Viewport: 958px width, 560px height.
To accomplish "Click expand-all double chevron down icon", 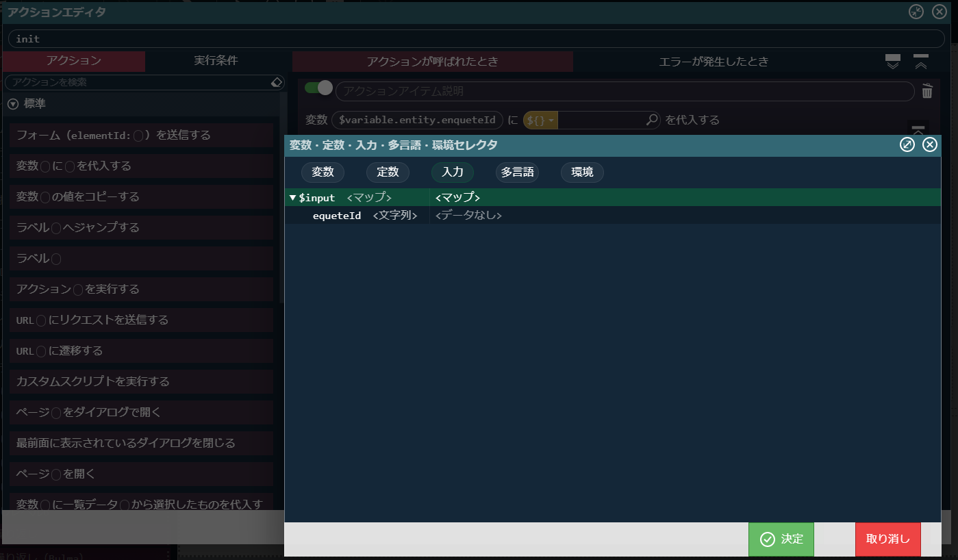I will pos(893,62).
